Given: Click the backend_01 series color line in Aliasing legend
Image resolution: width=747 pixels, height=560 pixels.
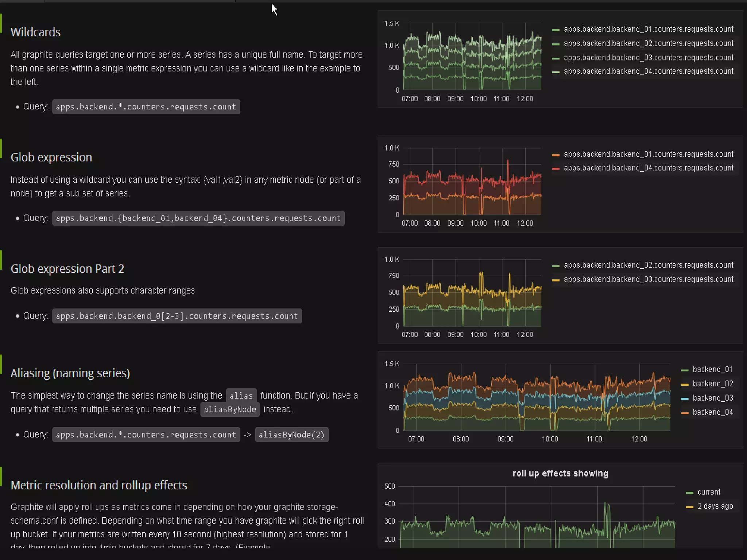Looking at the screenshot, I should (x=685, y=370).
